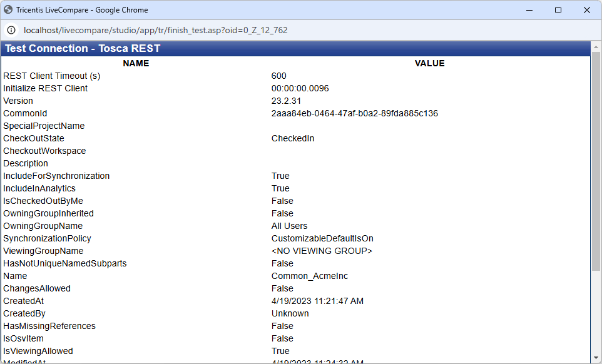602x364 pixels.
Task: Click True value for IncludeForSynchronization
Action: (280, 176)
